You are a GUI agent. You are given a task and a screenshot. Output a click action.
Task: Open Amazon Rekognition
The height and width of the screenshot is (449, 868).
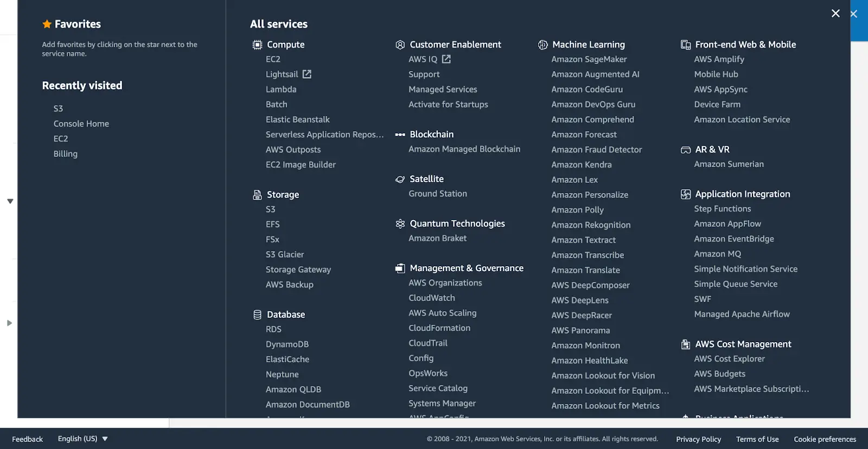[591, 225]
